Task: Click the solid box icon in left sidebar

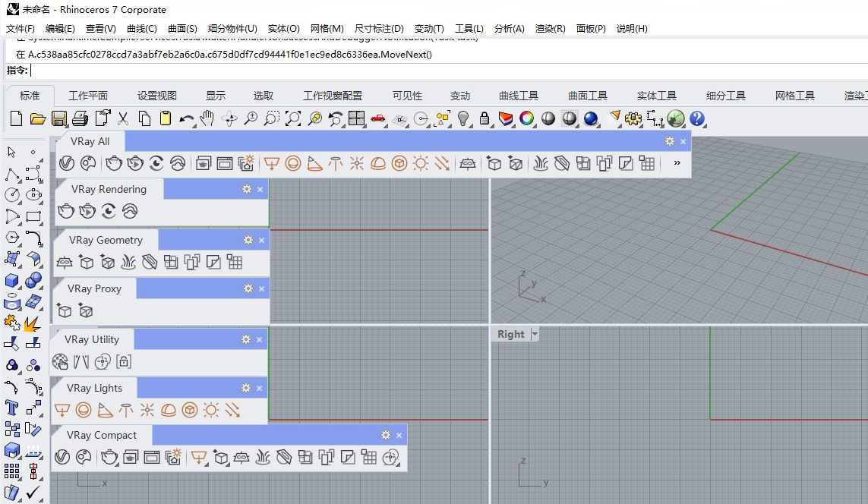Action: pyautogui.click(x=11, y=281)
